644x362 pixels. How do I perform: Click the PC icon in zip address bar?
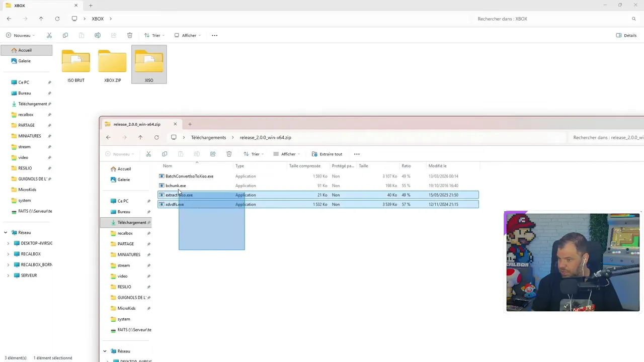[x=174, y=137]
